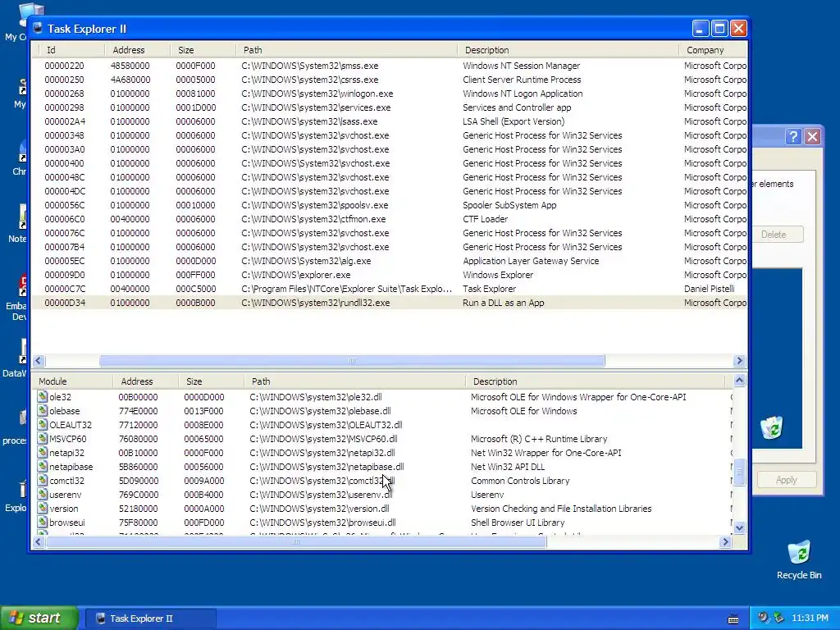Click down arrow of module list vertical scrollbar
This screenshot has width=840, height=630.
(739, 527)
